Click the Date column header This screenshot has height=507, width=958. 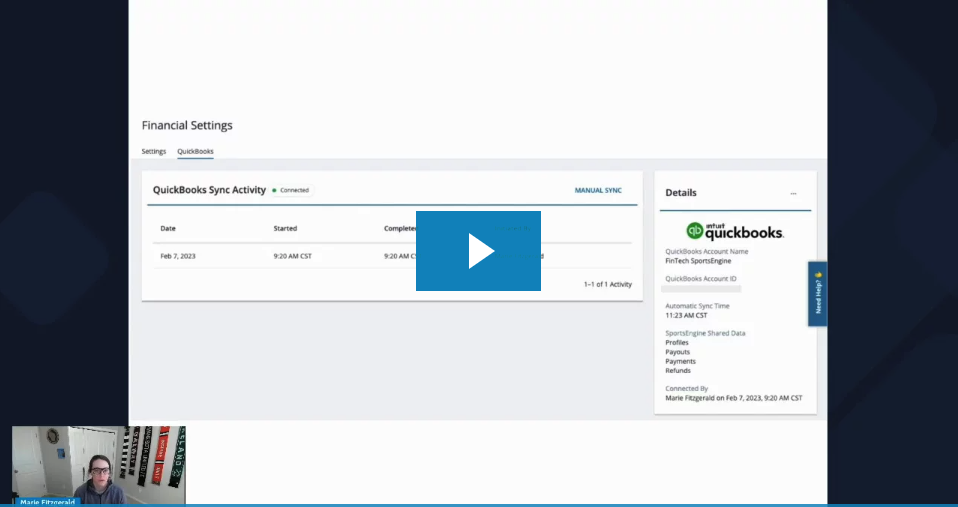click(168, 228)
